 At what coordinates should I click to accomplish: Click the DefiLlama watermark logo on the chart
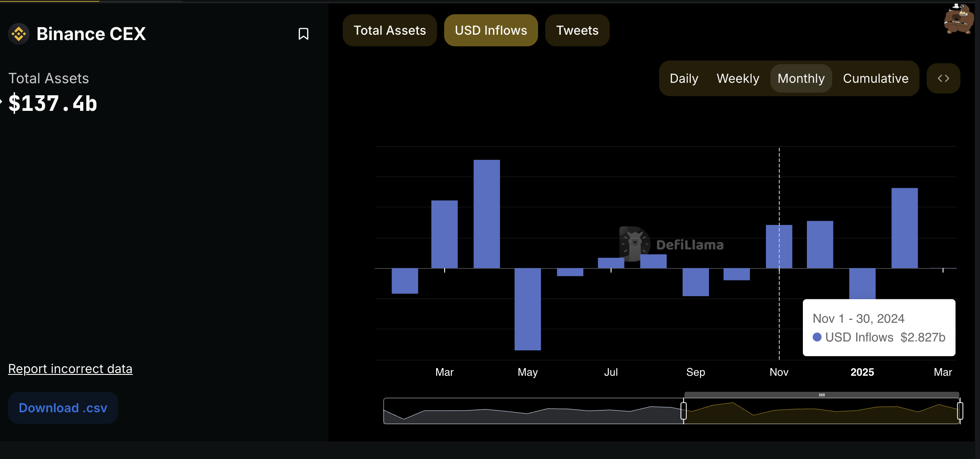(x=635, y=244)
